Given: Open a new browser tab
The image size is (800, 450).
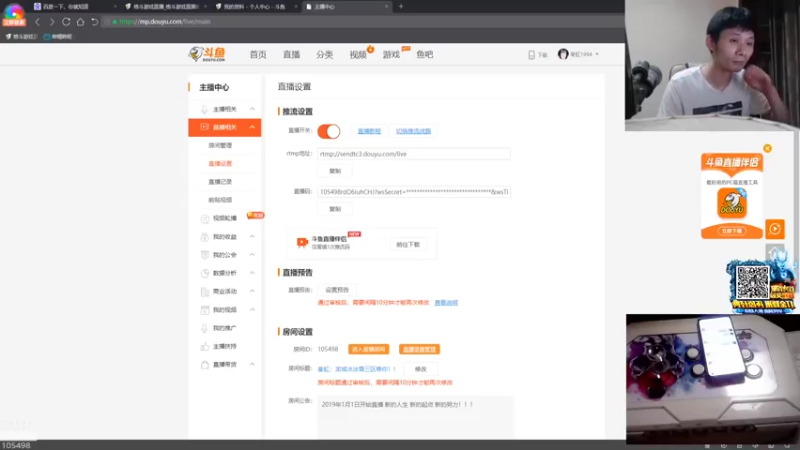Looking at the screenshot, I should click(x=401, y=7).
